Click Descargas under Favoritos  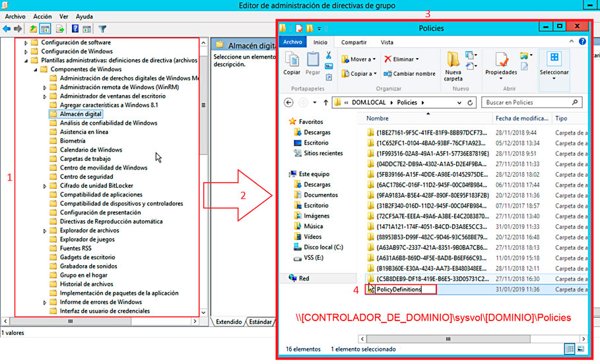pyautogui.click(x=312, y=133)
